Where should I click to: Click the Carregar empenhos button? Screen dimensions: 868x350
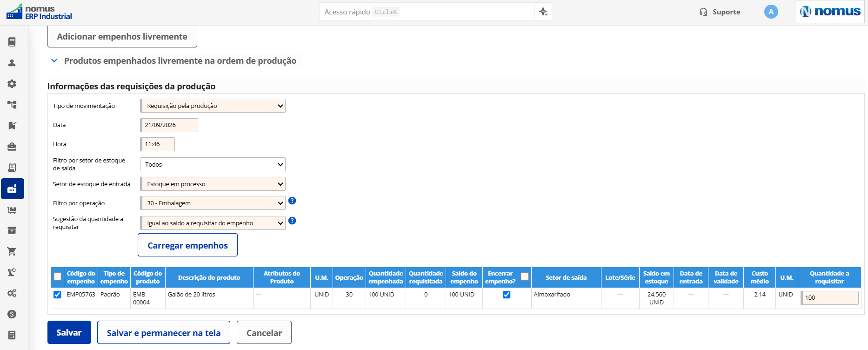pyautogui.click(x=187, y=245)
